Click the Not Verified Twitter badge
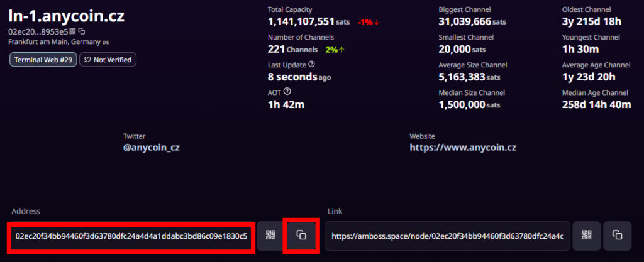Viewport: 644px width, 262px height. (108, 60)
